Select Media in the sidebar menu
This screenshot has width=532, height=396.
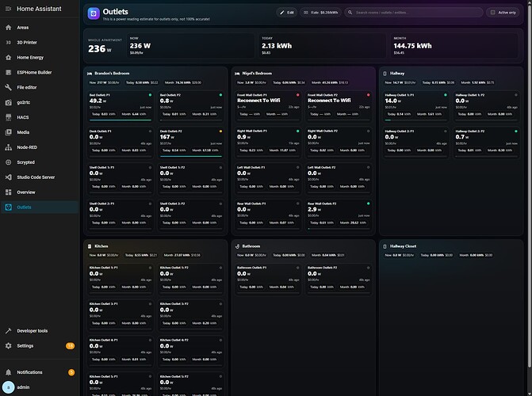pos(23,132)
